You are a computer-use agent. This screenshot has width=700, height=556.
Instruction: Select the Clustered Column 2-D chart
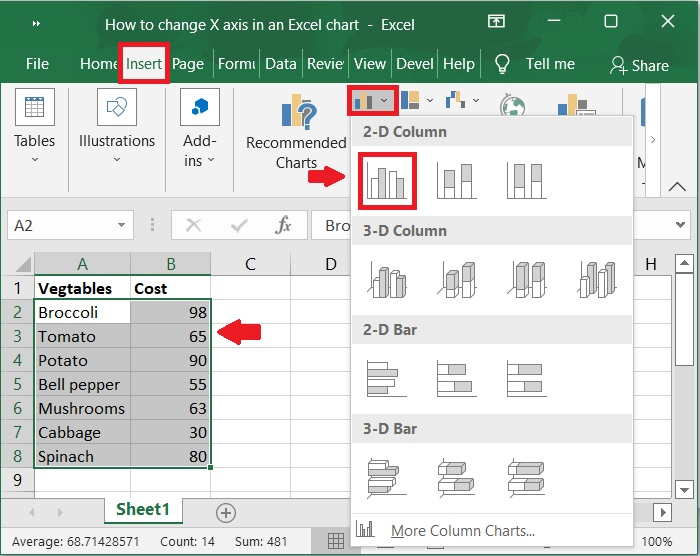387,180
